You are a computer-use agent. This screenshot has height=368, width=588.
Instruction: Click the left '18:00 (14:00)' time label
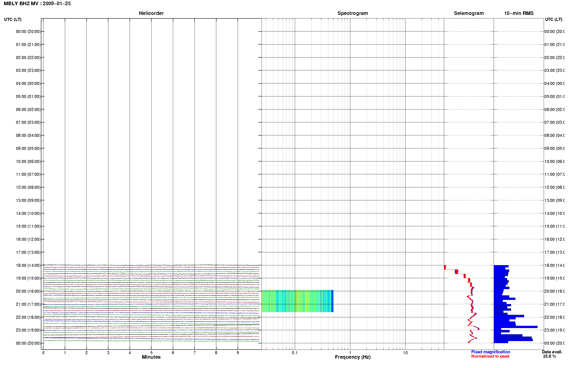point(28,265)
